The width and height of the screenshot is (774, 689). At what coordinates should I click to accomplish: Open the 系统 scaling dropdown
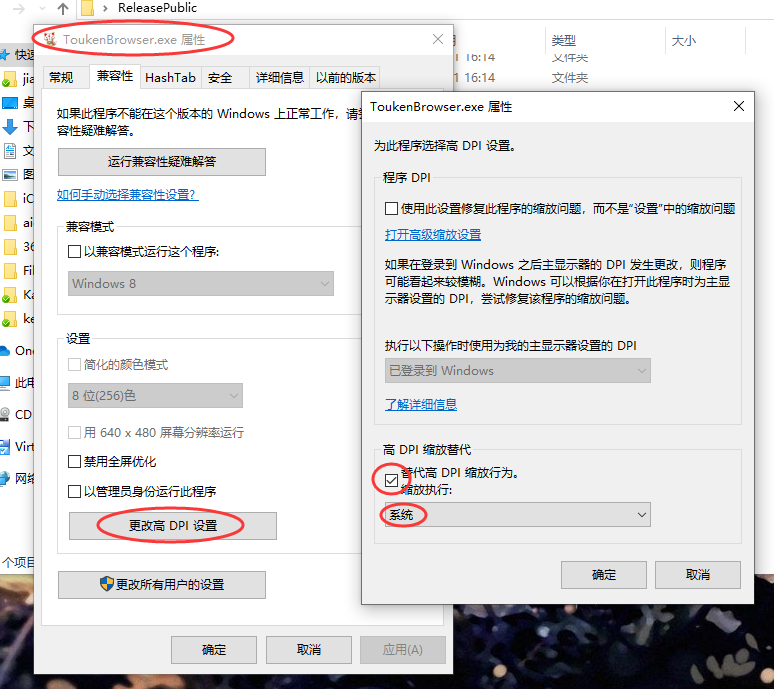(x=515, y=515)
